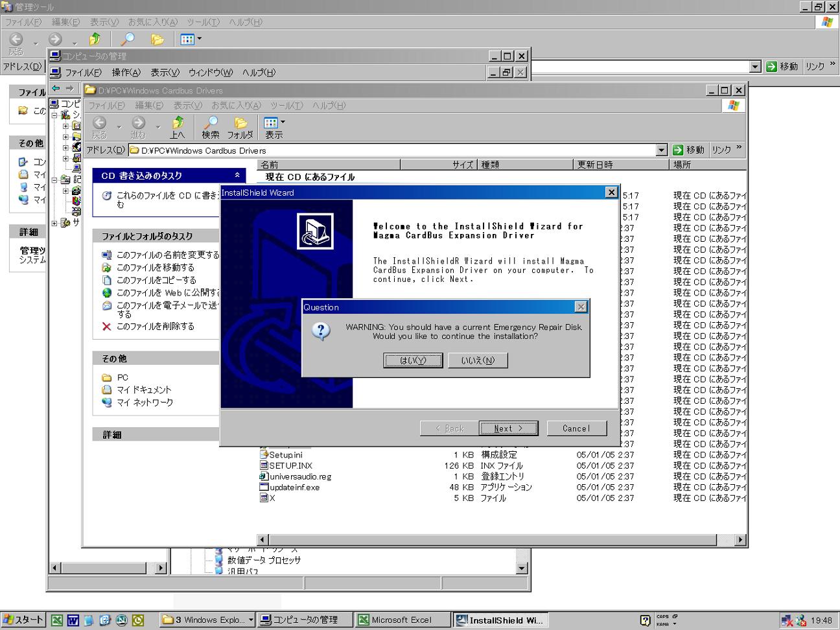Click これらのファイルを CD に書き込む CD icon

pos(107,196)
